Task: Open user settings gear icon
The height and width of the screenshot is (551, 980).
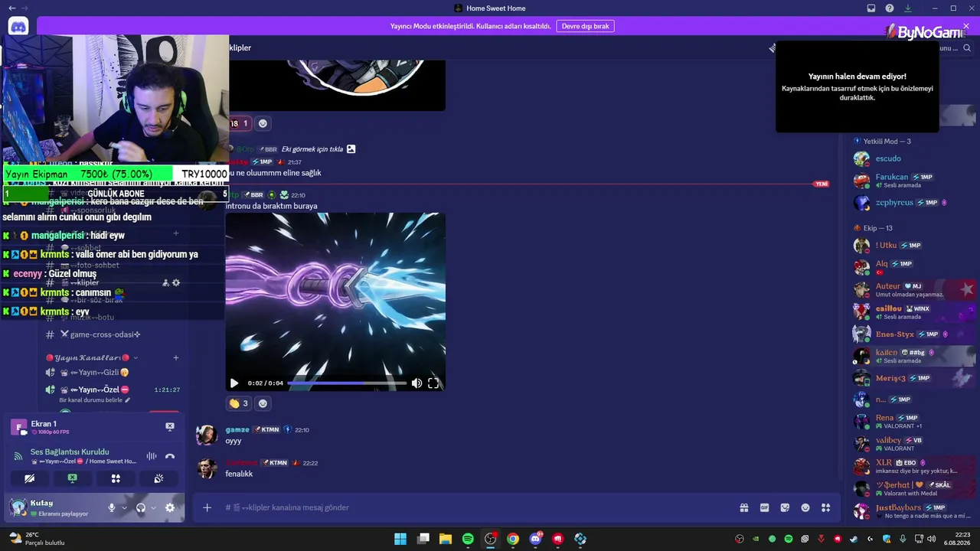Action: (170, 507)
